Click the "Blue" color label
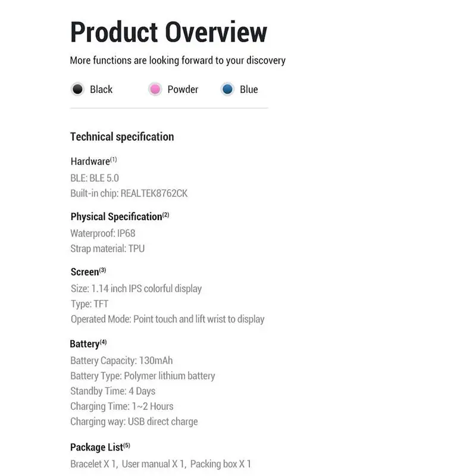Image resolution: width=476 pixels, height=476 pixels. [249, 89]
